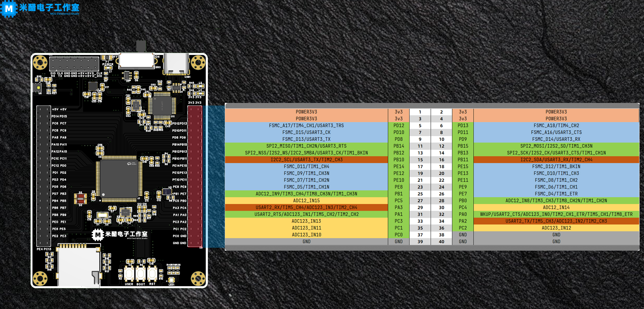Click the ADC123_IN12 function cell

coord(556,228)
